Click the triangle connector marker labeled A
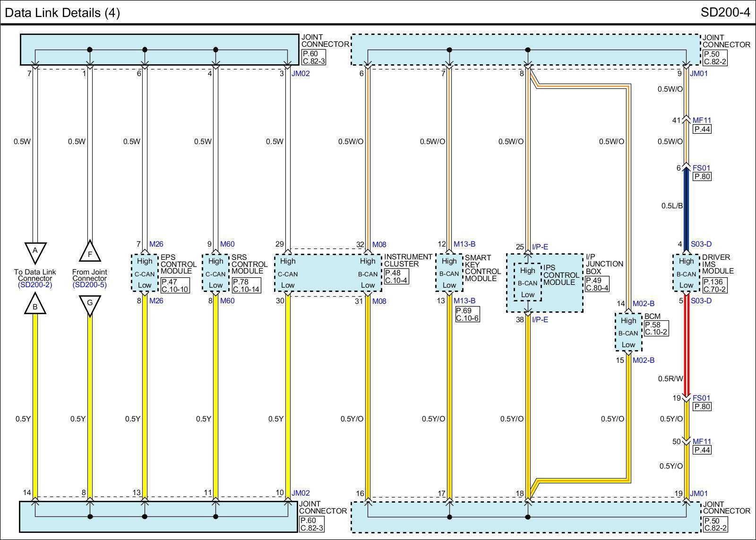756x540 pixels. coord(34,251)
